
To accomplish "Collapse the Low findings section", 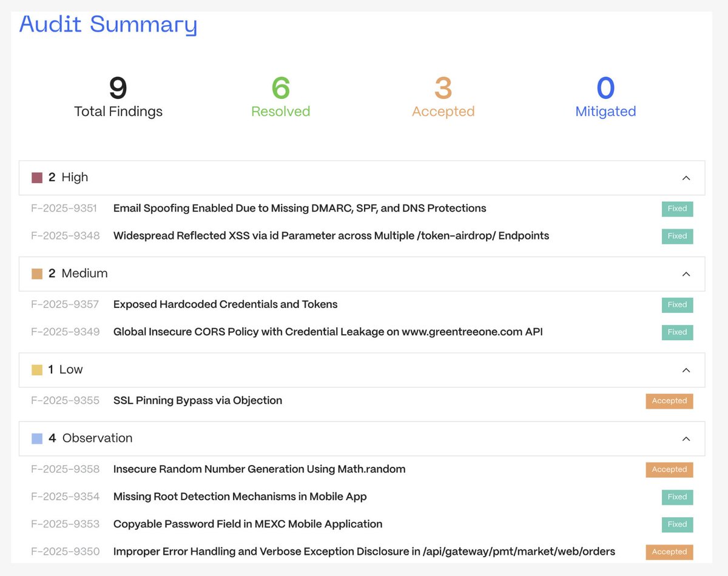I will (686, 370).
